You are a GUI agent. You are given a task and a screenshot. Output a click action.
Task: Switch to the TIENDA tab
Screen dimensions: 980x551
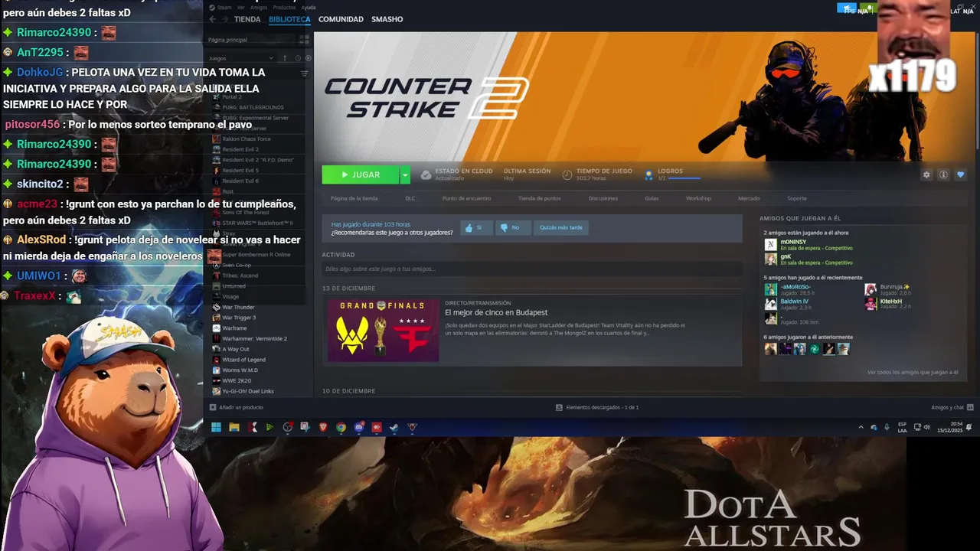[x=247, y=19]
